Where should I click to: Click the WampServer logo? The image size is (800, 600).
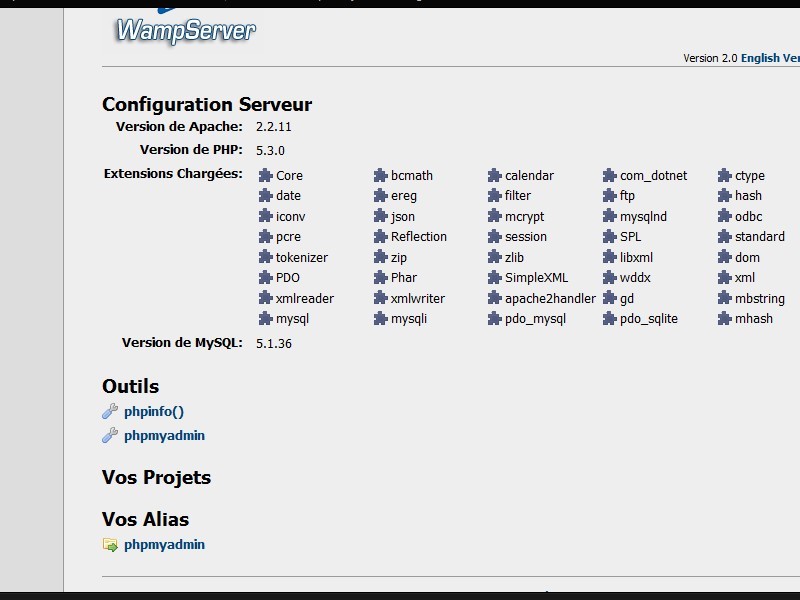[186, 30]
